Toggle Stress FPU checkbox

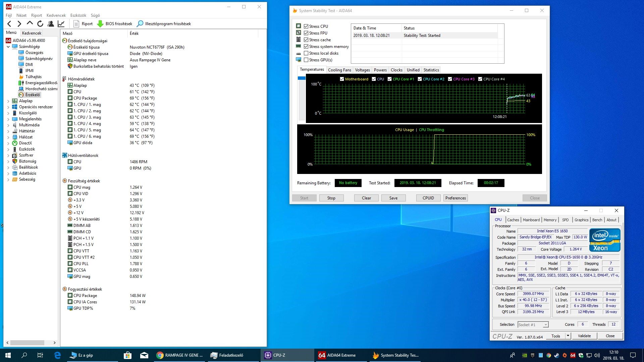click(x=306, y=33)
